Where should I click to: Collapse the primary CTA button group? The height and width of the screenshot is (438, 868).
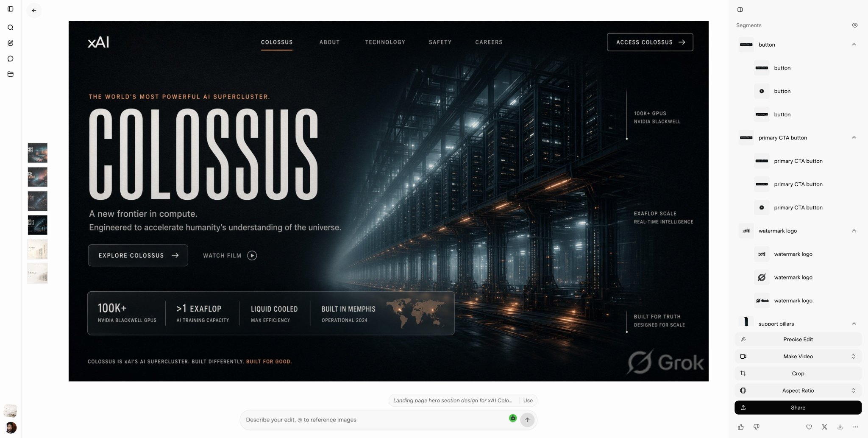point(854,138)
